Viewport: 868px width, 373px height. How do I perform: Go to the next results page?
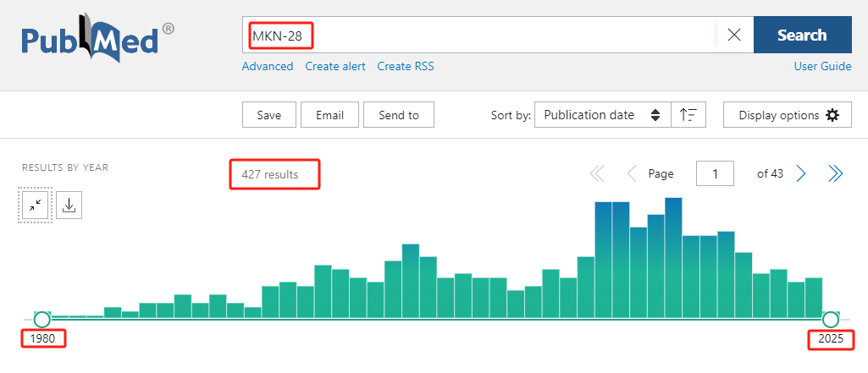800,174
